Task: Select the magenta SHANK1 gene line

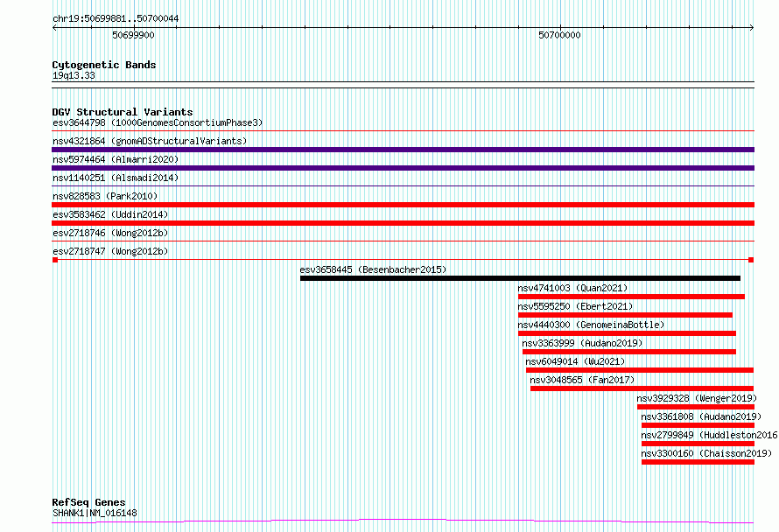Action: pos(403,521)
